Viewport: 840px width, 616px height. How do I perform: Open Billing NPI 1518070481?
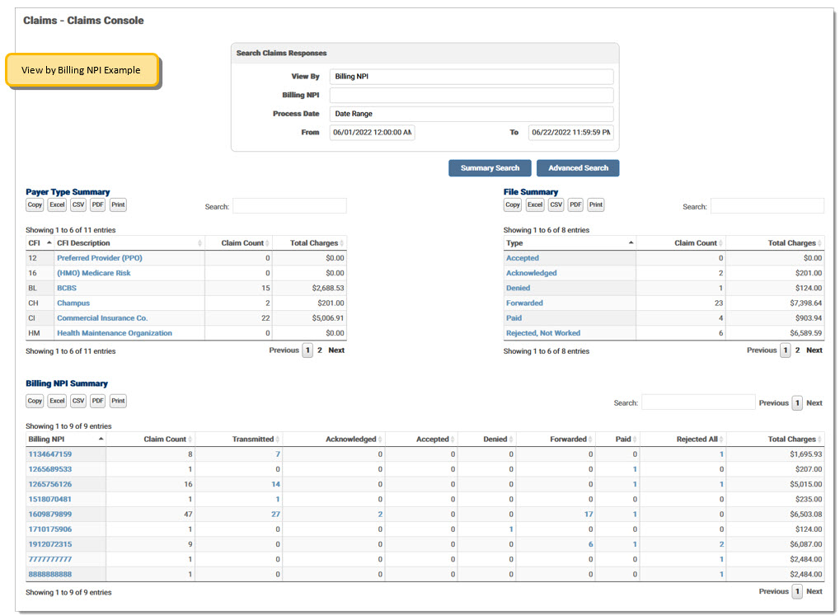tap(49, 499)
